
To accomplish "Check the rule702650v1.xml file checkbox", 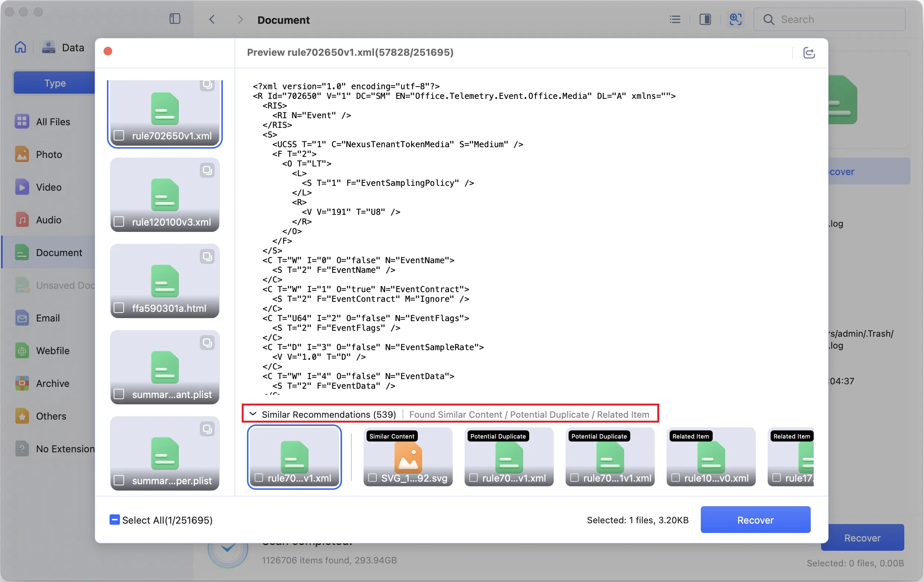I will [119, 136].
